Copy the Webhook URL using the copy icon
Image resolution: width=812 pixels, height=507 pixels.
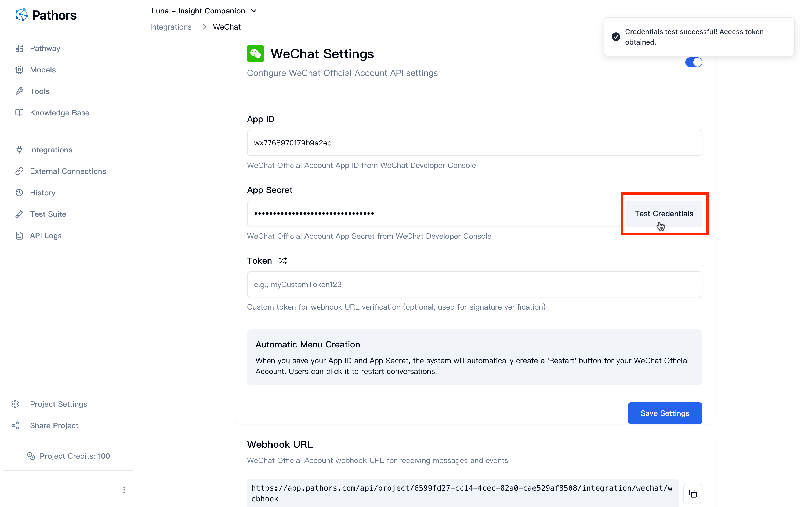(x=693, y=493)
